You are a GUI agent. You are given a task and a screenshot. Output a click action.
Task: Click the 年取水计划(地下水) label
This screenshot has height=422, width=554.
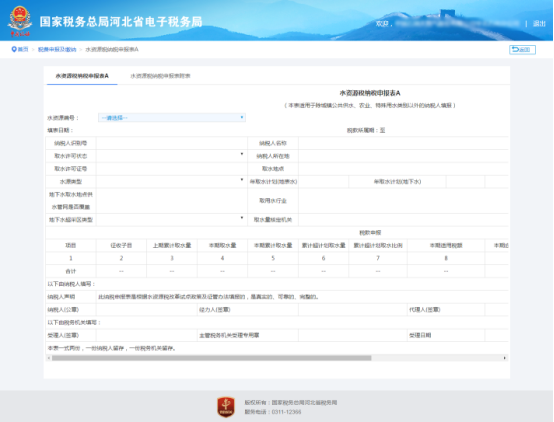point(397,182)
